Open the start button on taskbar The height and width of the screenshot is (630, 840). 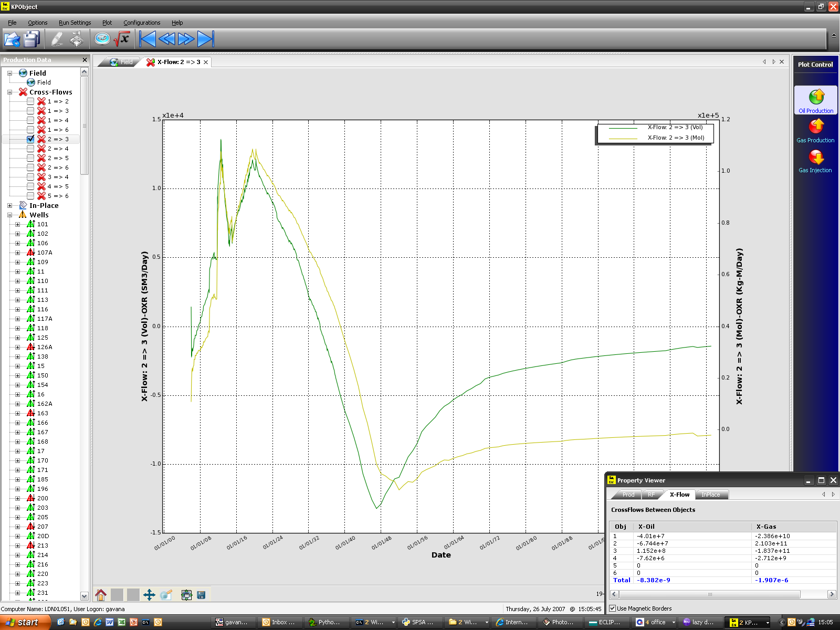pyautogui.click(x=24, y=622)
